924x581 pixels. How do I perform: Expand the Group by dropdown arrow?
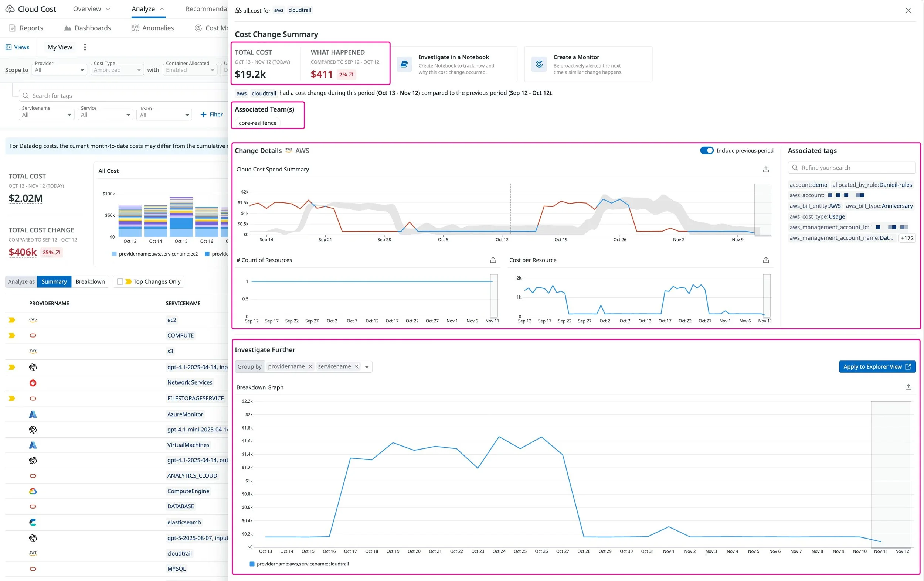367,367
